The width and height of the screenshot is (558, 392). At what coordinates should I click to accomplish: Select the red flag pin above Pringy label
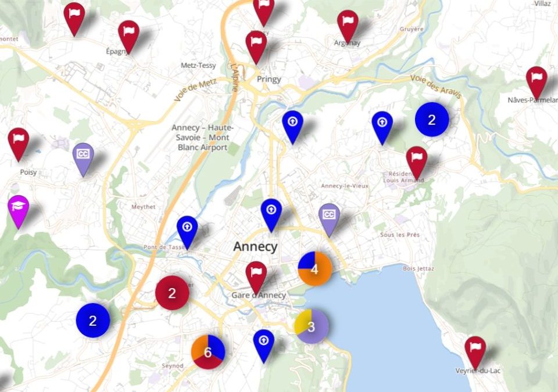click(256, 45)
